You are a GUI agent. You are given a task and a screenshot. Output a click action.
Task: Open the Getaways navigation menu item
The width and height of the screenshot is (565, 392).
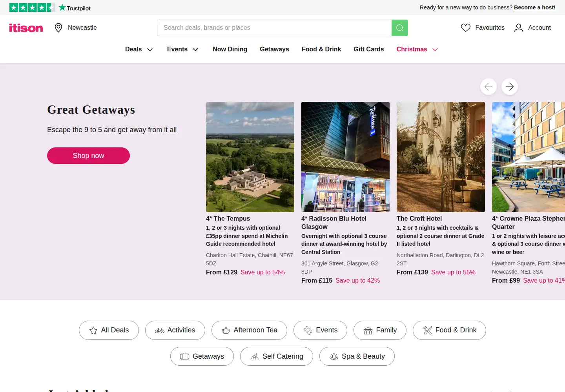pos(274,49)
